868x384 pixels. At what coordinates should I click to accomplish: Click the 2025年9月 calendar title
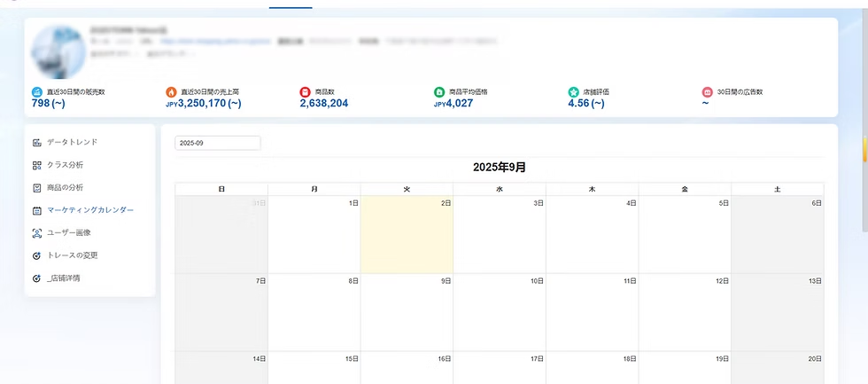500,168
